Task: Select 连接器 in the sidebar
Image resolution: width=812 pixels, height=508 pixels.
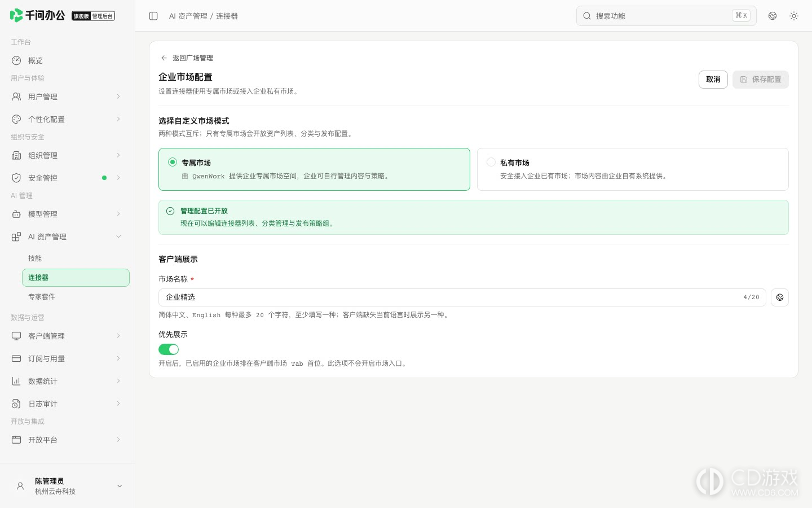Action: pyautogui.click(x=76, y=278)
